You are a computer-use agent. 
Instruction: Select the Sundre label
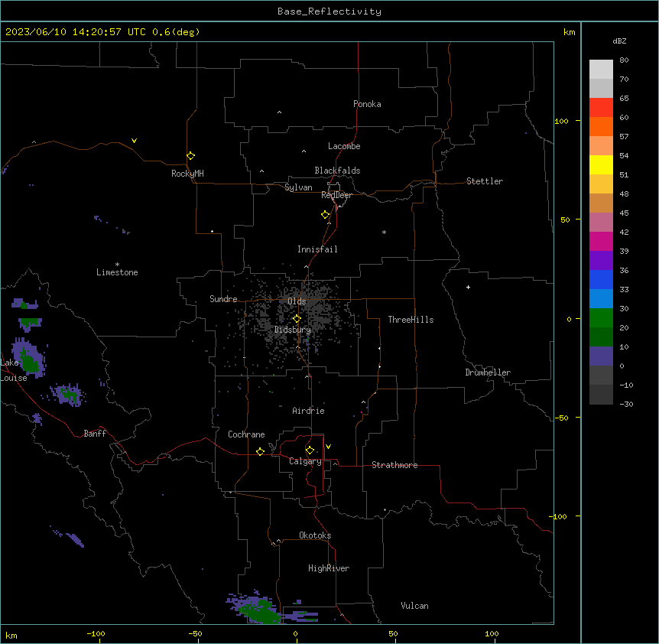coord(223,299)
